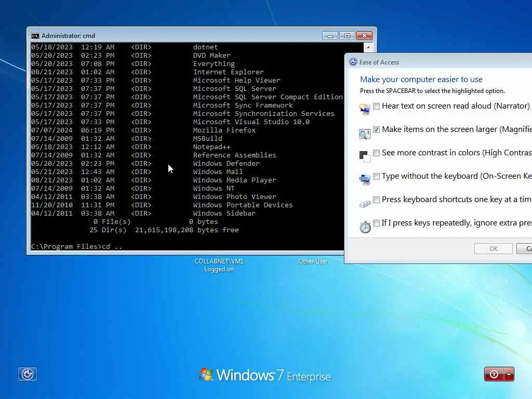
Task: Select the COLLABNET\VM1 logged on user
Action: [219, 265]
